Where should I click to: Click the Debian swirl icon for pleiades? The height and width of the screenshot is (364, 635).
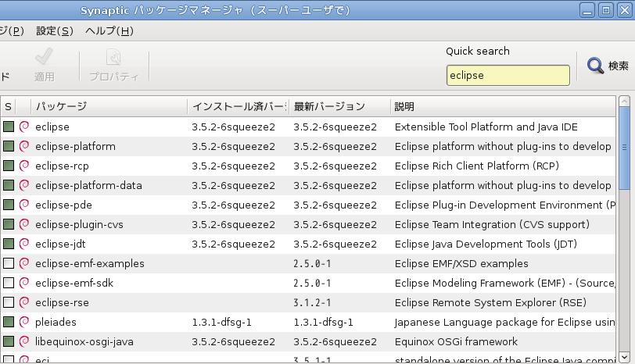[24, 322]
